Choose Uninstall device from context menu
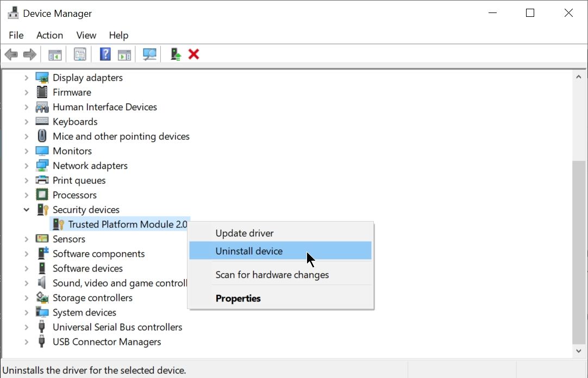 point(249,251)
